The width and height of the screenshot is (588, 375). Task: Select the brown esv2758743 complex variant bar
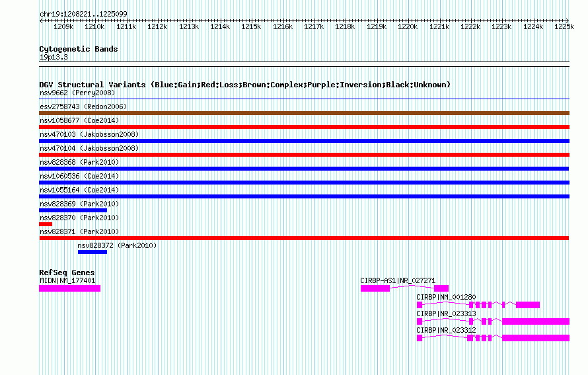click(304, 113)
